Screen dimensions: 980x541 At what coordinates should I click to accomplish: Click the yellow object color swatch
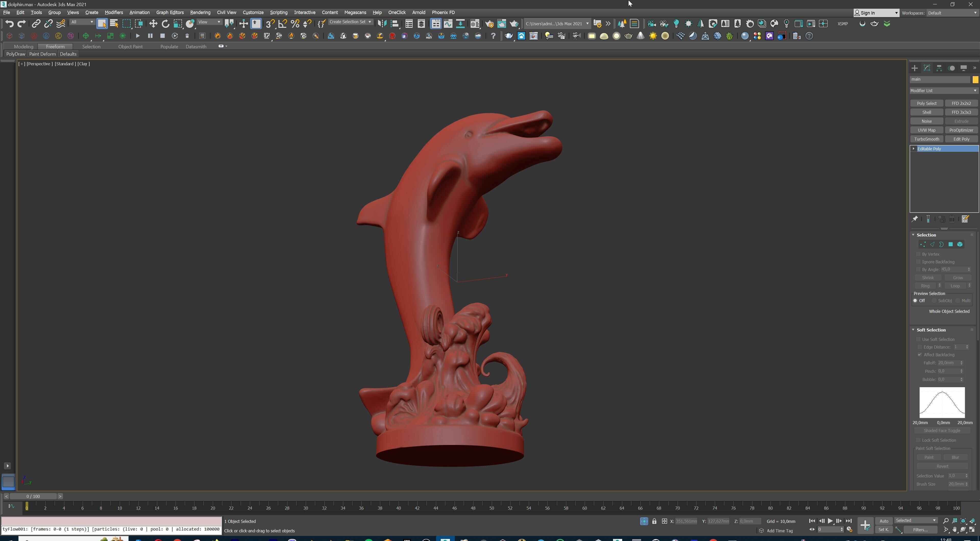click(975, 80)
